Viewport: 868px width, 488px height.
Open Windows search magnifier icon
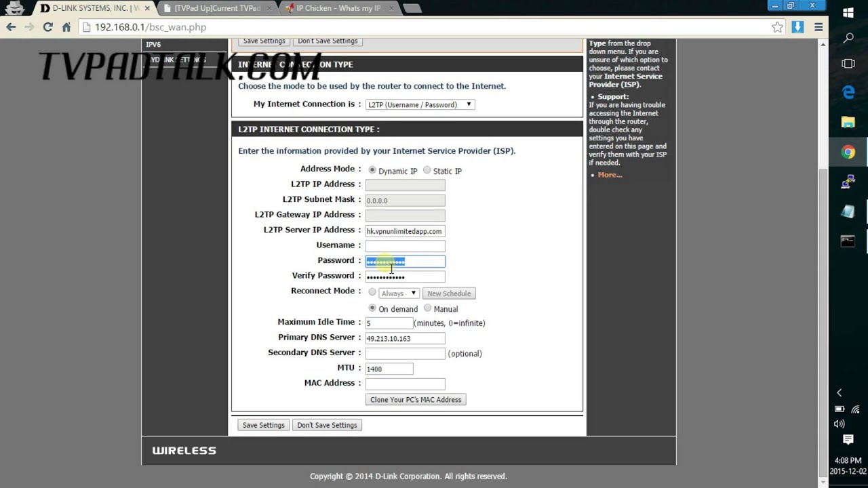[x=848, y=39]
